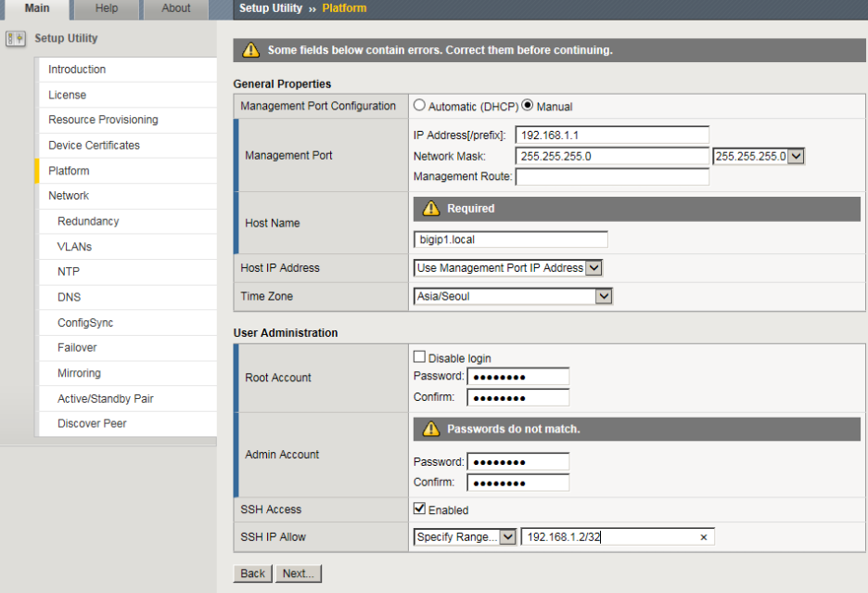Select Manual management port configuration

coord(528,106)
